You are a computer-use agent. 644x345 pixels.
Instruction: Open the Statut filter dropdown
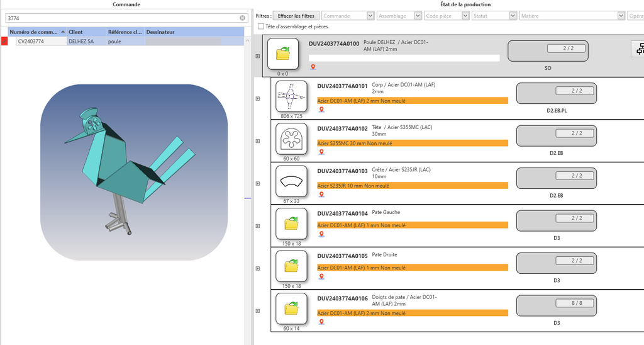point(494,16)
